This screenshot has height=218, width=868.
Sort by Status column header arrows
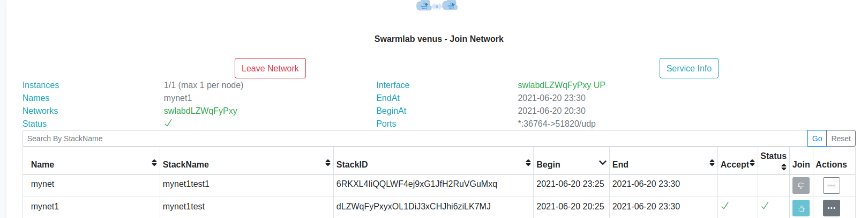pos(784,167)
